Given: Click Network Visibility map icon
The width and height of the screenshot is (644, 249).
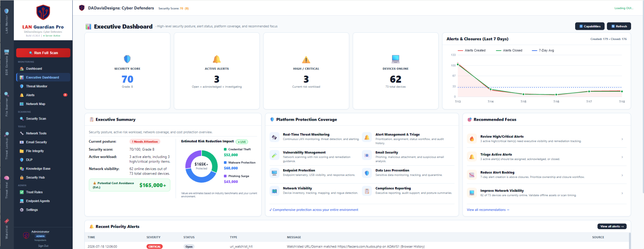Looking at the screenshot, I should [275, 191].
